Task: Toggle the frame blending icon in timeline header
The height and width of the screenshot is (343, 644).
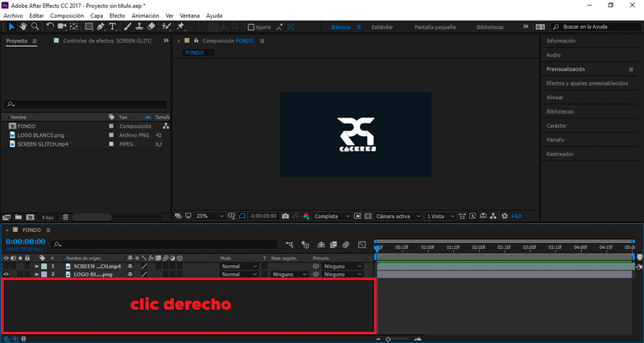Action: [x=333, y=245]
